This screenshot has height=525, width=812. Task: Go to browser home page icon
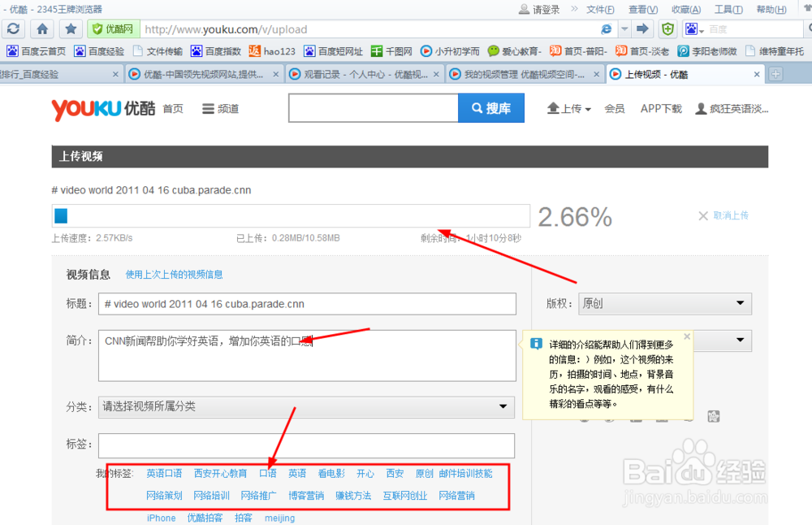(x=42, y=29)
